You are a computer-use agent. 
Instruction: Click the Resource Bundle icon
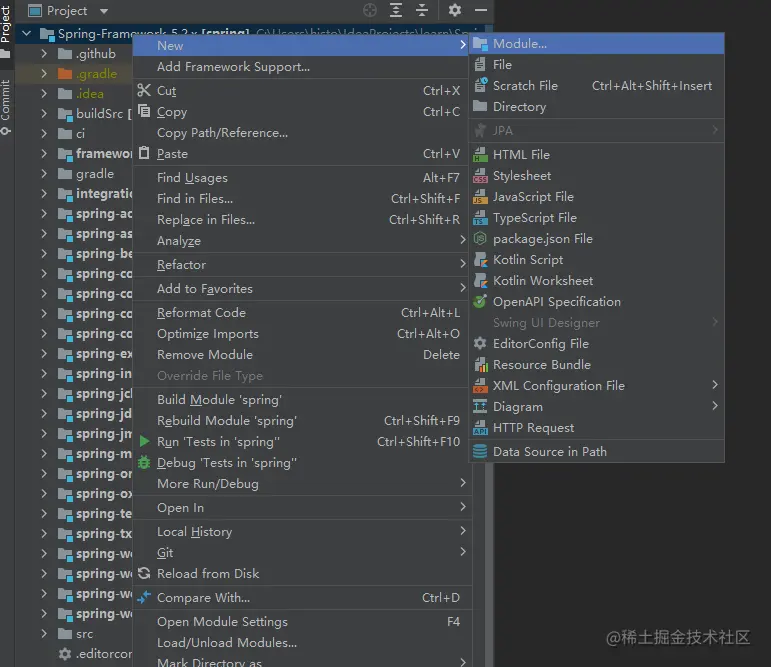(x=480, y=364)
